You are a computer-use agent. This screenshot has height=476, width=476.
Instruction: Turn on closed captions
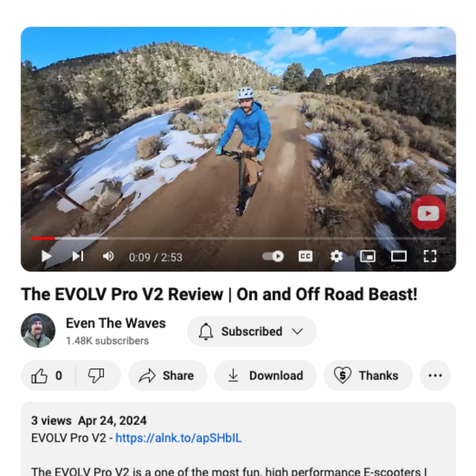pos(305,257)
